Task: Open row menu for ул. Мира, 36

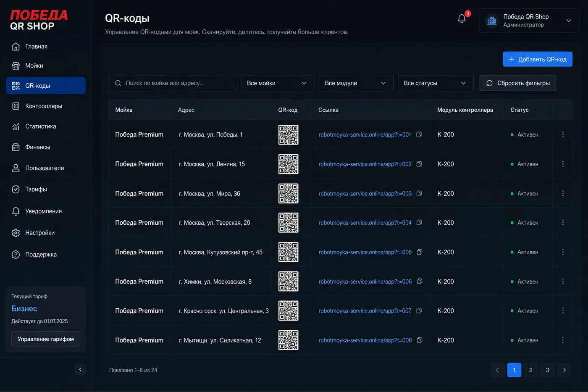Action: (x=563, y=193)
